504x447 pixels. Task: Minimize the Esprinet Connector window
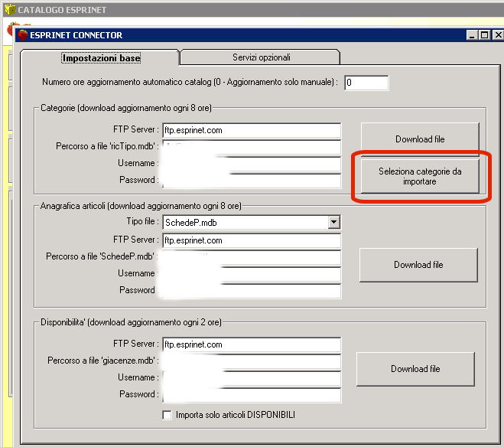472,34
